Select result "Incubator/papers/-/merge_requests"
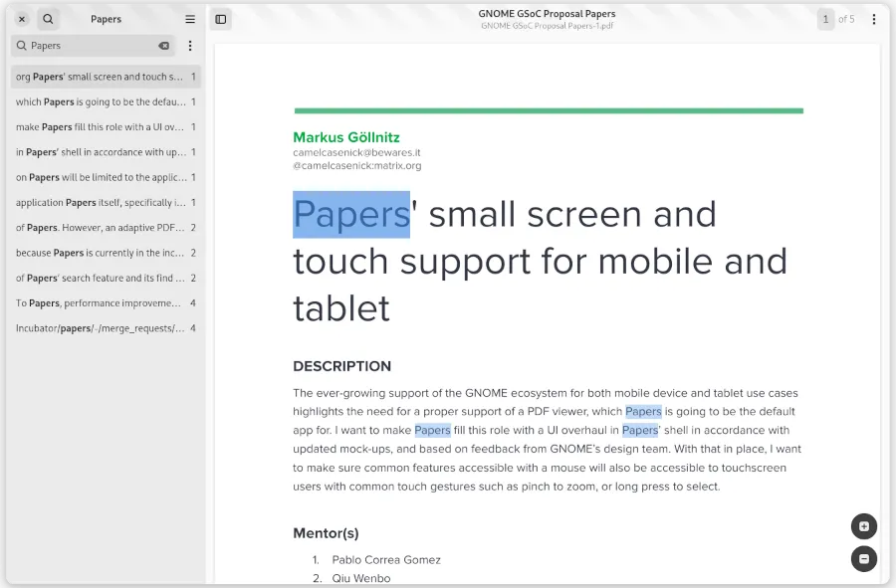896x588 pixels. [106, 327]
